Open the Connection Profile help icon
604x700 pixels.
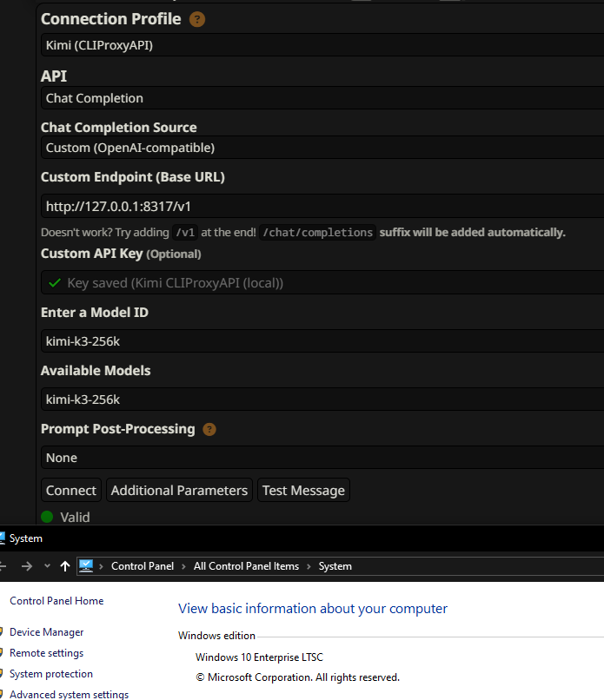(x=197, y=19)
